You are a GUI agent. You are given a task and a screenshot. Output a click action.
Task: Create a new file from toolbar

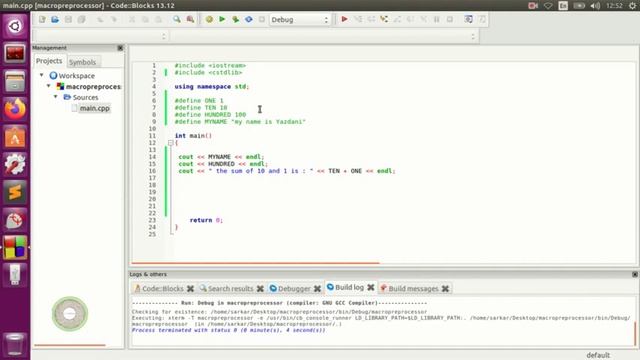[42, 19]
